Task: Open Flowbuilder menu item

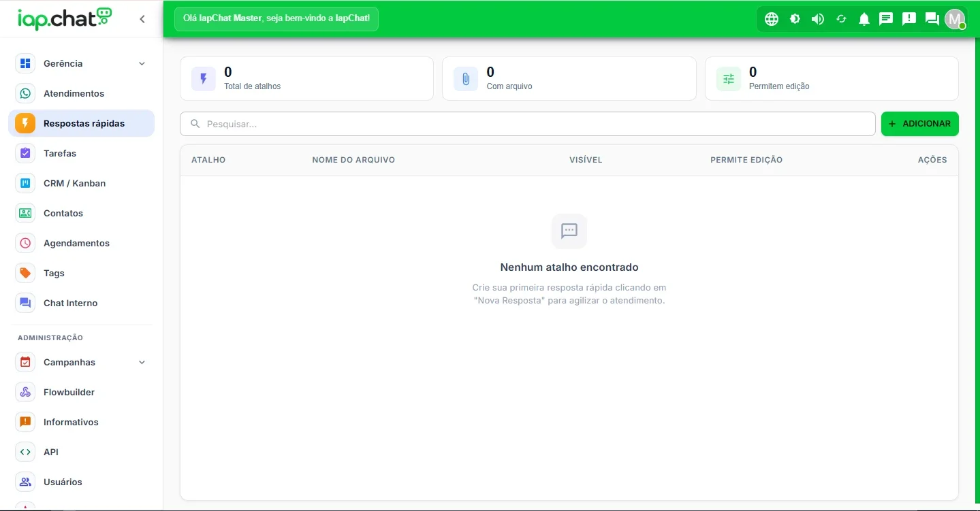Action: (x=82, y=392)
